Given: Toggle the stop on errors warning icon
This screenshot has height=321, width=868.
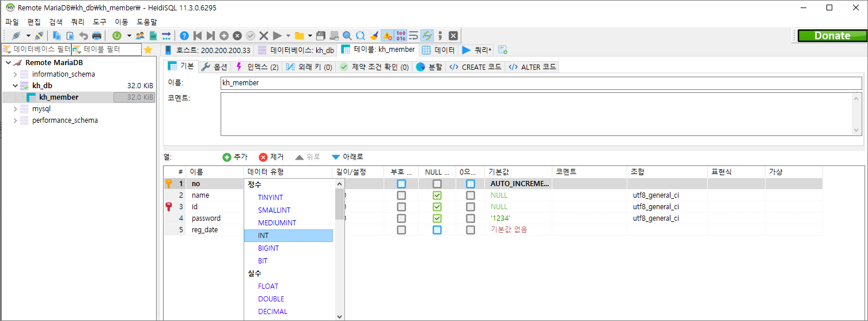Looking at the screenshot, I should coord(388,35).
